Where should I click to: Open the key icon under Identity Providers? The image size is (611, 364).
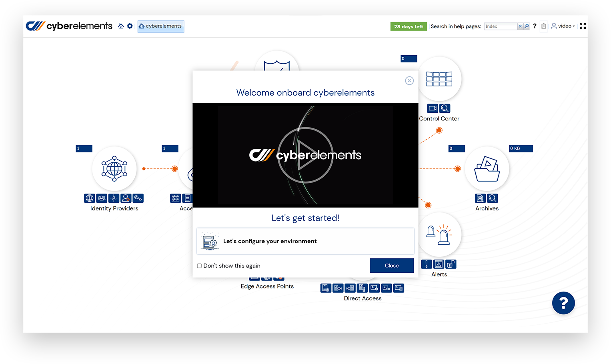pyautogui.click(x=138, y=198)
